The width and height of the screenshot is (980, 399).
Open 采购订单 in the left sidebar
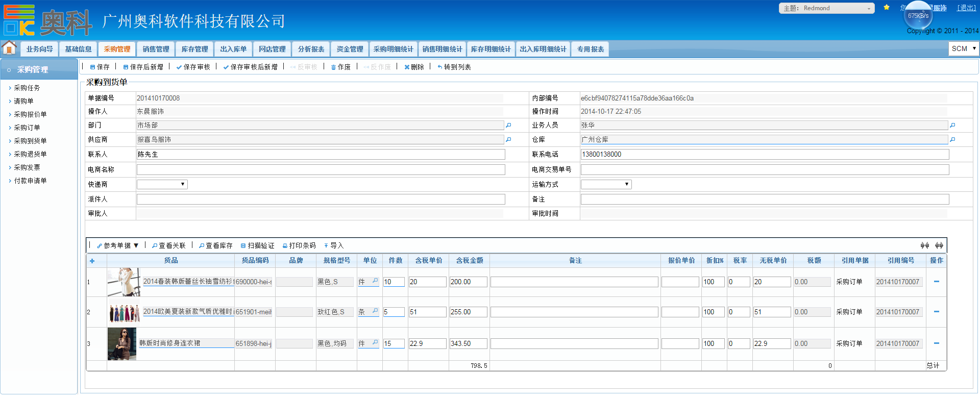(x=27, y=128)
